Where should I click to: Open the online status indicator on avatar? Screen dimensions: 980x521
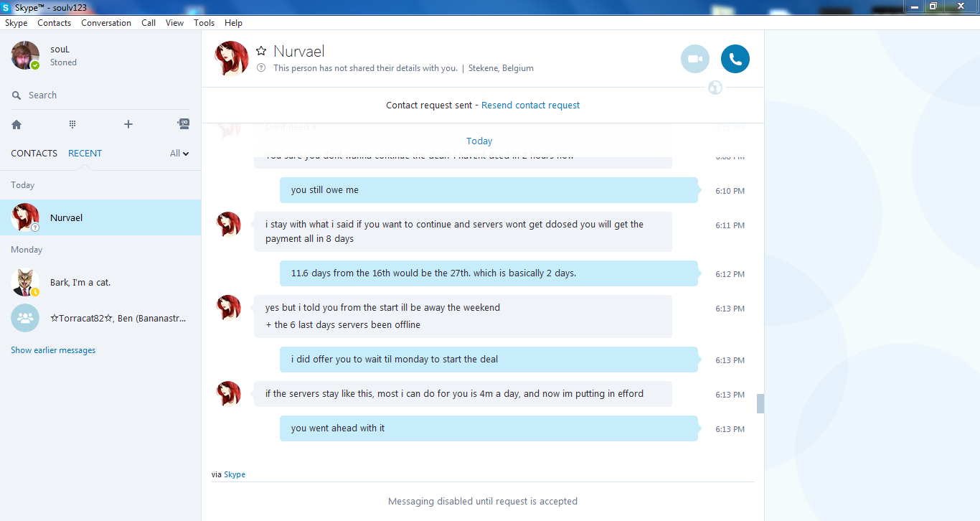point(35,65)
